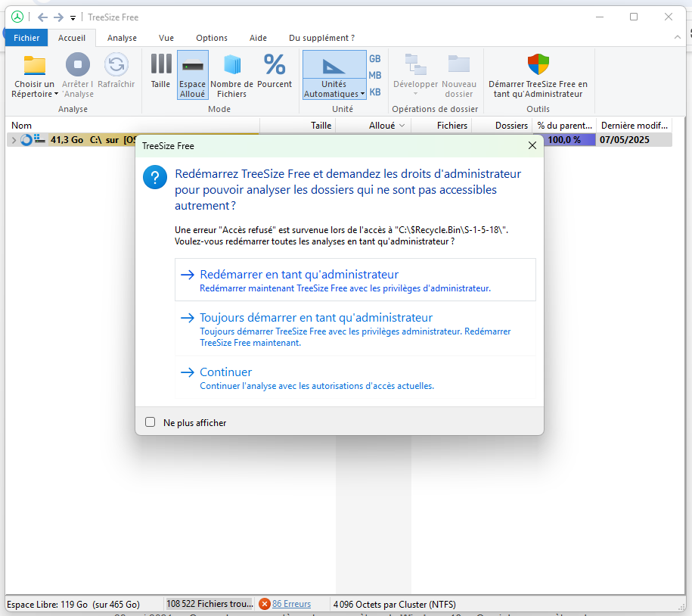Screen dimensions: 692x616
Task: Click the red error icon in status bar
Action: (265, 604)
